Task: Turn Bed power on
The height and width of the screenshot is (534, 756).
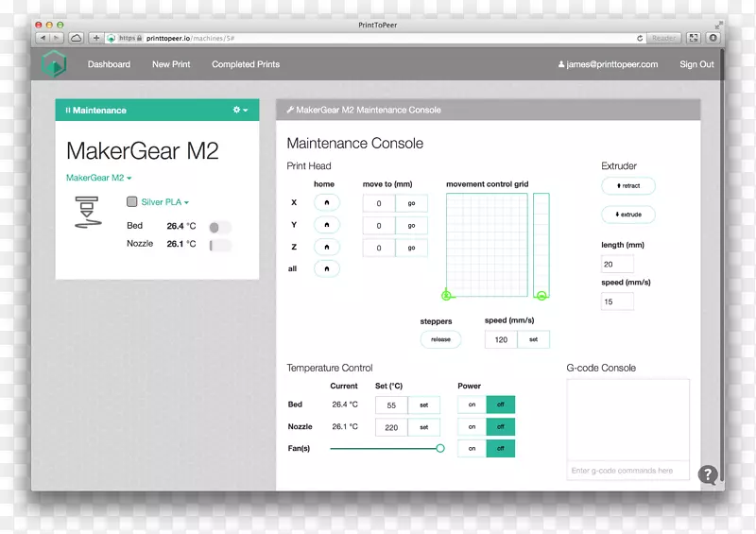Action: [472, 405]
